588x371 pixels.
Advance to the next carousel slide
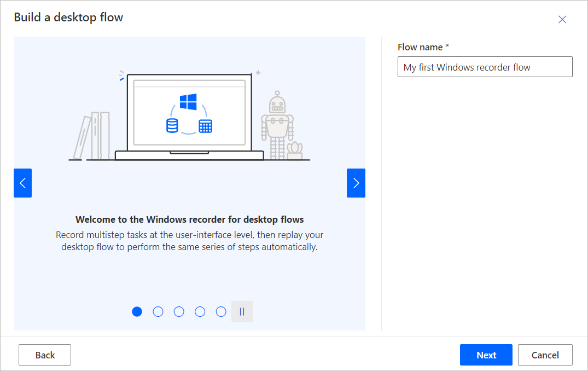356,183
